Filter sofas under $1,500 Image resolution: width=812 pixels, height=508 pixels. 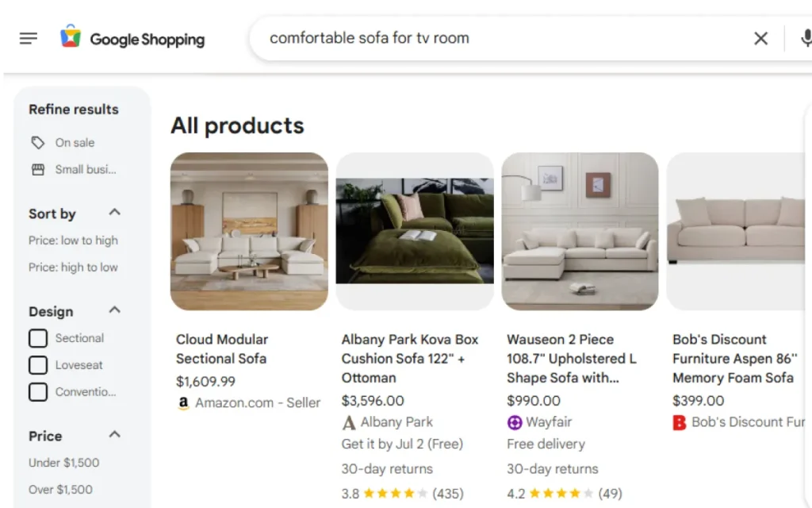(x=63, y=463)
